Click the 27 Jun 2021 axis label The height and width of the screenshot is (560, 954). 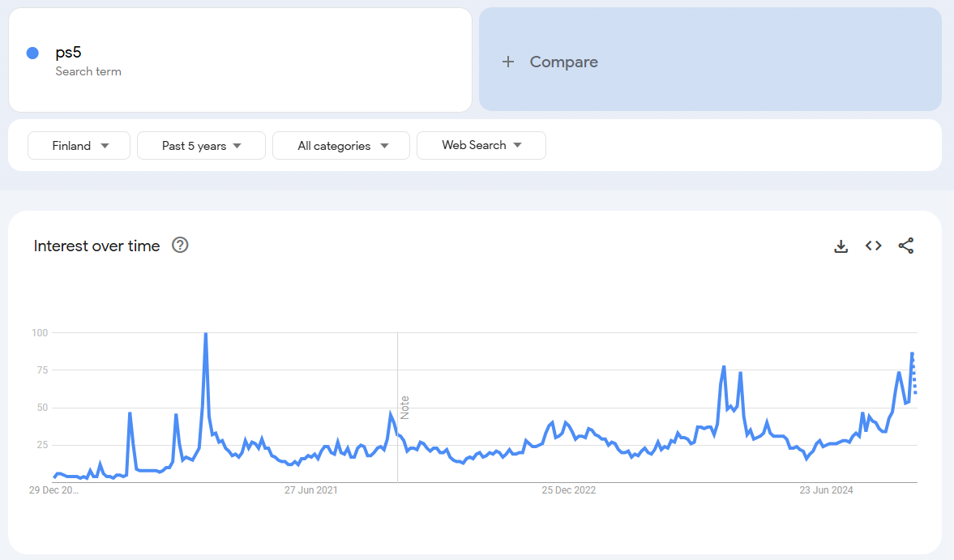pos(311,490)
